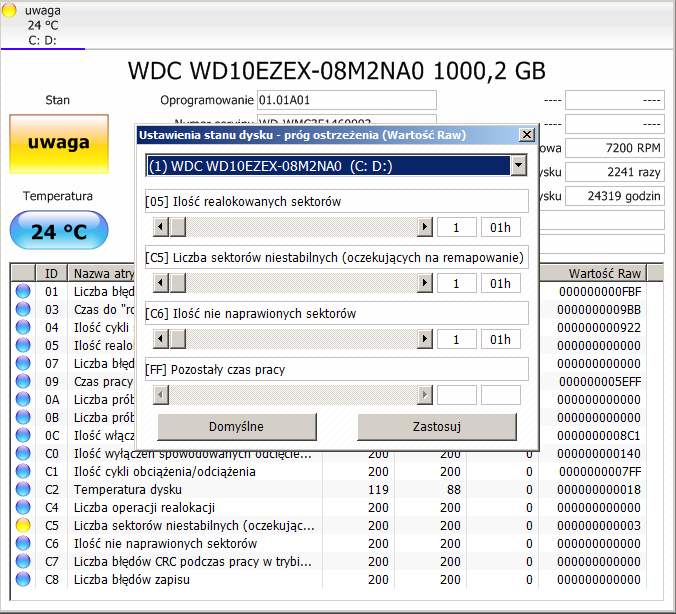Click the decimal value field for [C5] threshold
The height and width of the screenshot is (614, 676).
[x=457, y=283]
